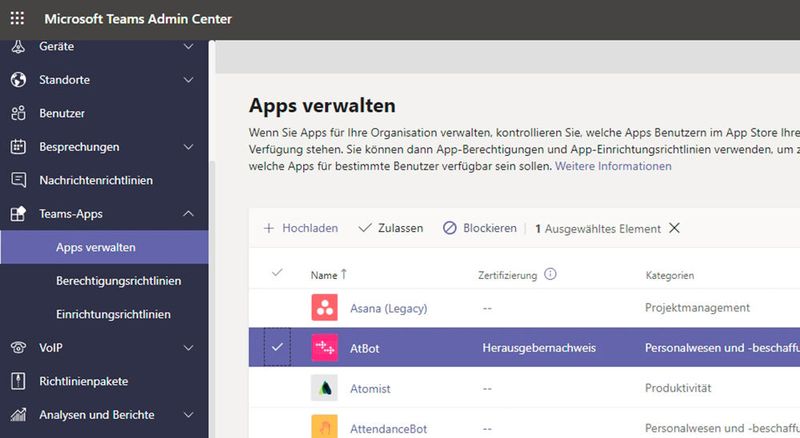Click the plus icon beside Hochladen

coord(269,228)
